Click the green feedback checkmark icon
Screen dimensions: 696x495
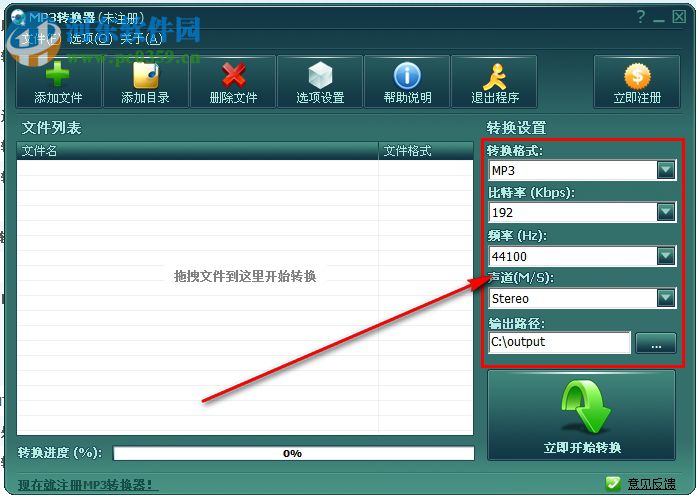613,483
